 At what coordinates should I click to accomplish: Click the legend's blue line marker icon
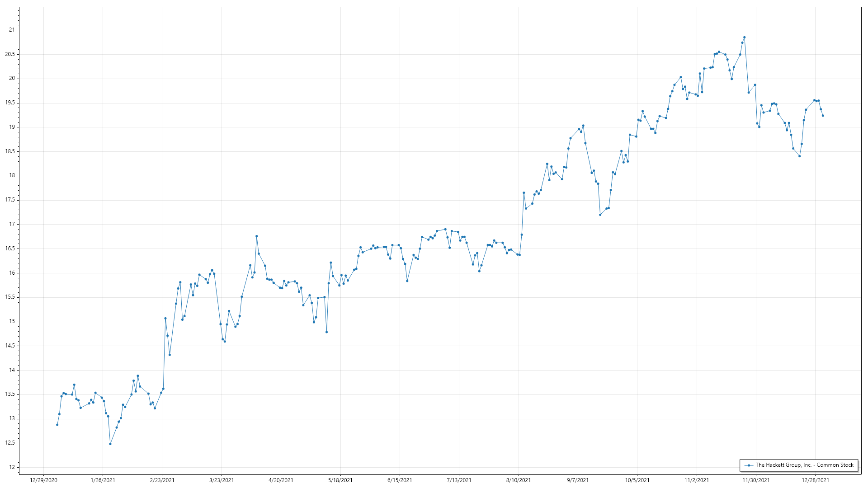tap(749, 465)
